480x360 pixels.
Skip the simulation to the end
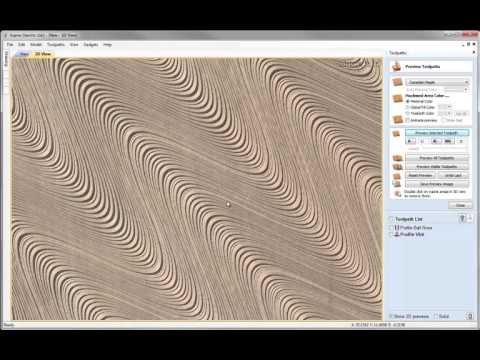[448, 141]
